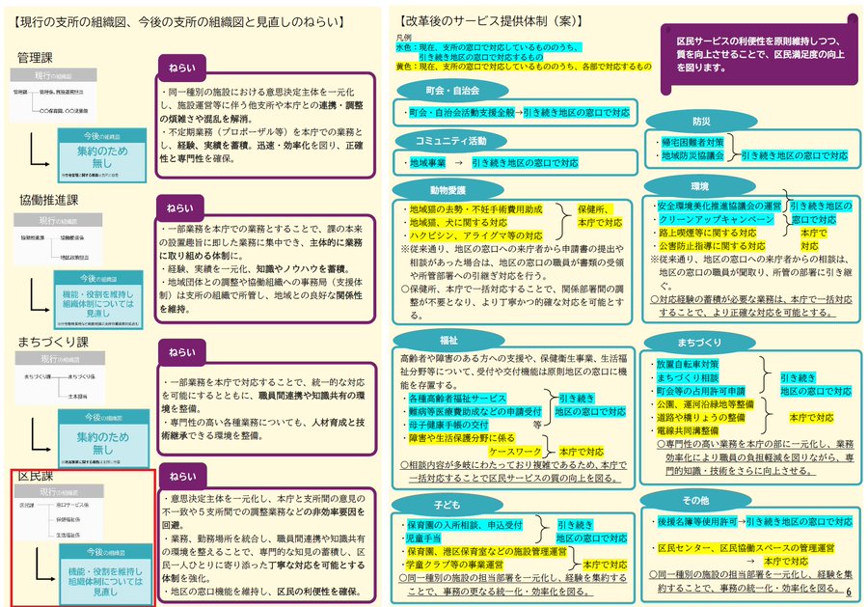The image size is (868, 607).
Task: Click 機能・役割を維持し box under 区民課
Action: (105, 574)
